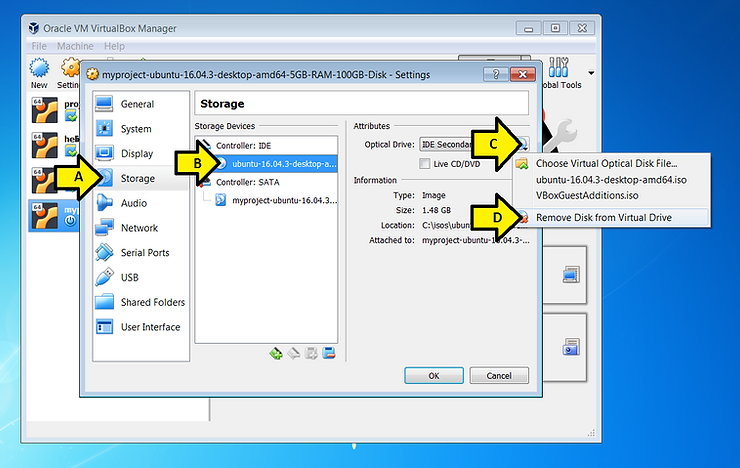
Task: Select the first VM in Manager list
Action: (x=54, y=110)
